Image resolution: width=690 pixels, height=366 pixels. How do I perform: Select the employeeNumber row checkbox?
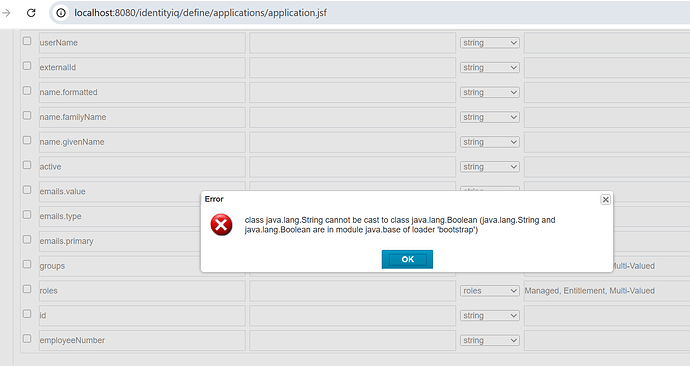[x=27, y=338]
